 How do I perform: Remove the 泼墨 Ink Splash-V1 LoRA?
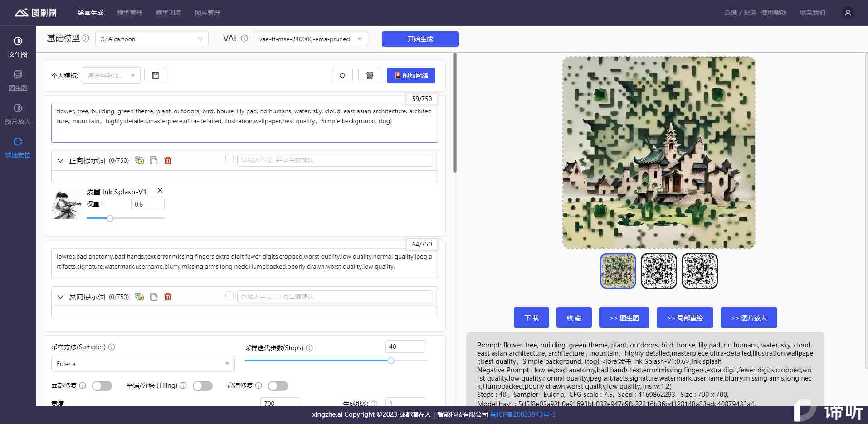160,191
